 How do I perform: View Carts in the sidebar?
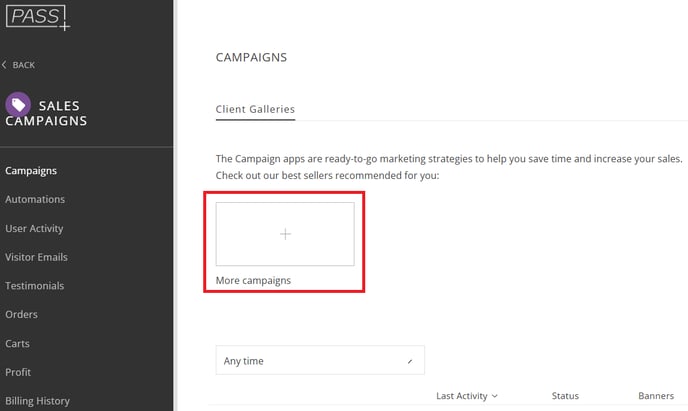pyautogui.click(x=18, y=343)
